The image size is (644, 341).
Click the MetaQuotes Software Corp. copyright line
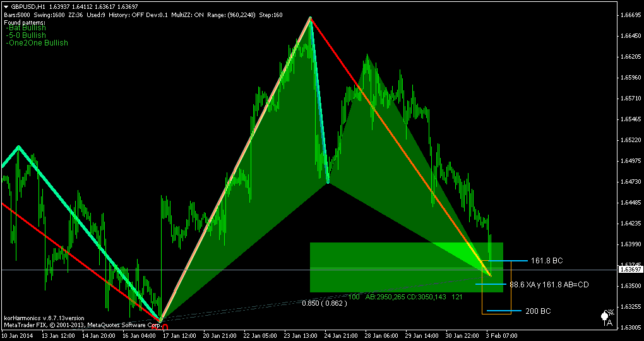81,325
